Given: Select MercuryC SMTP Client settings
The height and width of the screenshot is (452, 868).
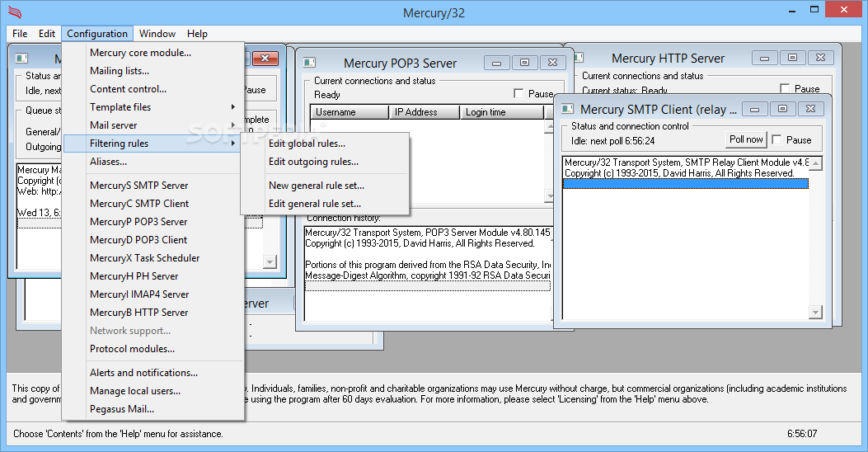Looking at the screenshot, I should [x=152, y=203].
